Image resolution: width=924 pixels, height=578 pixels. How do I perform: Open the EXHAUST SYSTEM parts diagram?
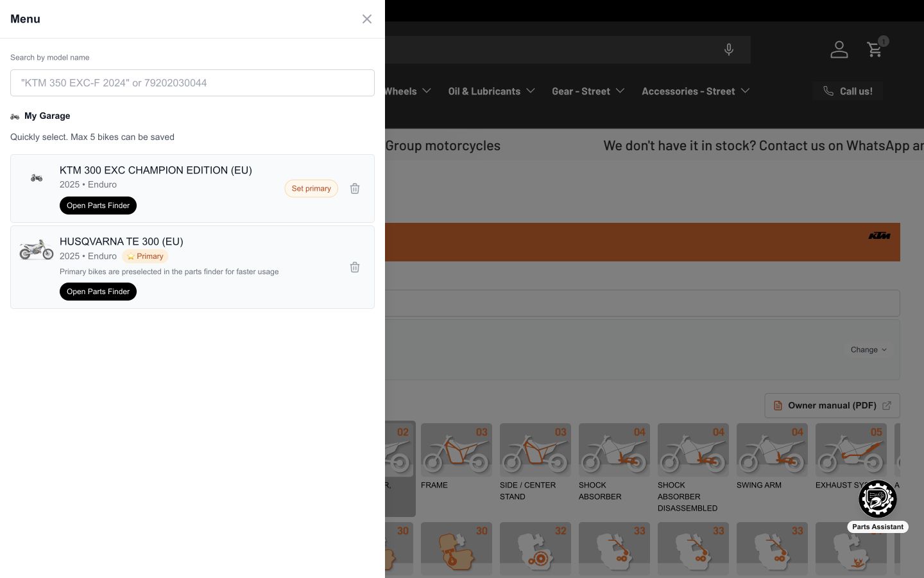click(x=851, y=457)
